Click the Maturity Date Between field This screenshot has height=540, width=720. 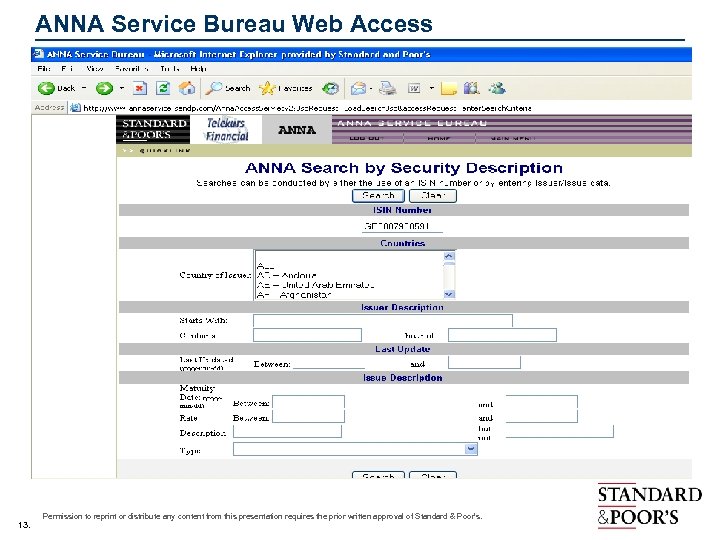tap(308, 402)
